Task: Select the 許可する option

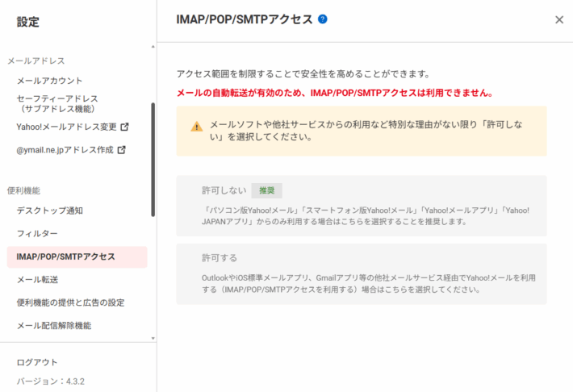Action: (x=362, y=274)
